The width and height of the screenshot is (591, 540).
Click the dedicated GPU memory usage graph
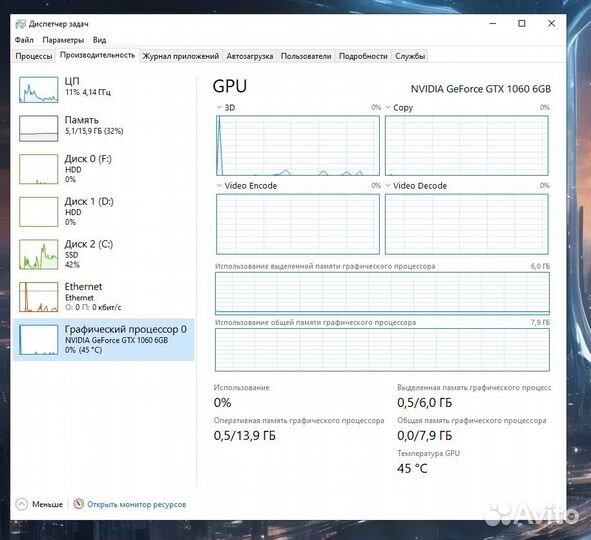click(x=382, y=293)
